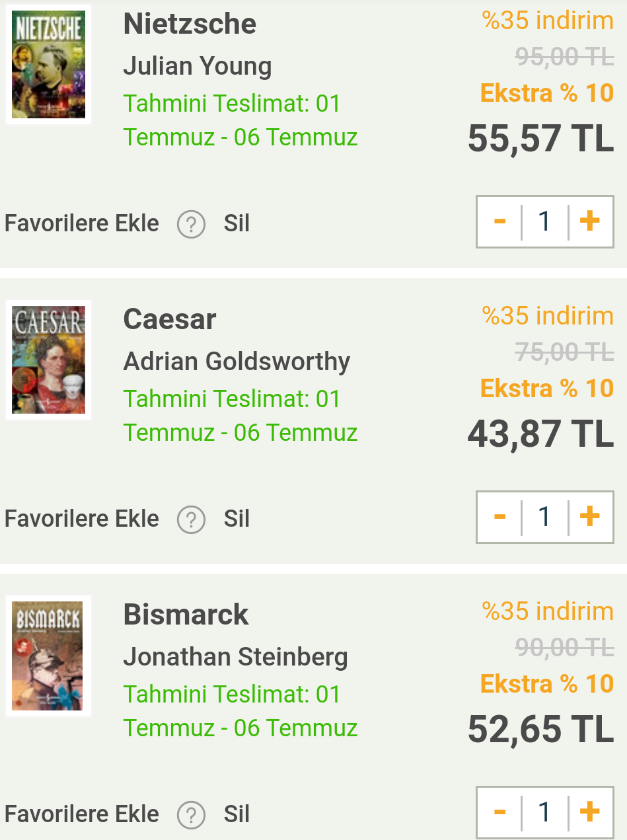This screenshot has width=627, height=840.
Task: Open the Caesar book cover thumbnail
Action: coord(48,360)
